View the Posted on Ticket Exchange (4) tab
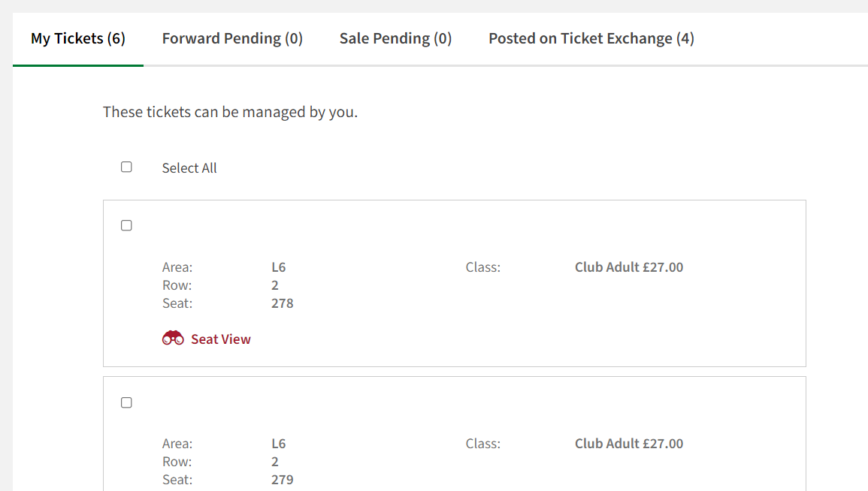Image resolution: width=868 pixels, height=491 pixels. (591, 39)
